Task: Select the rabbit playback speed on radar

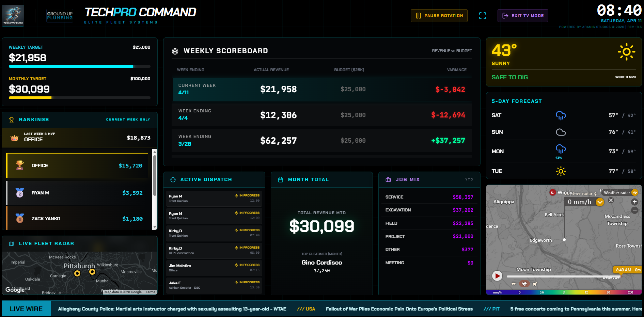Action: tap(524, 284)
